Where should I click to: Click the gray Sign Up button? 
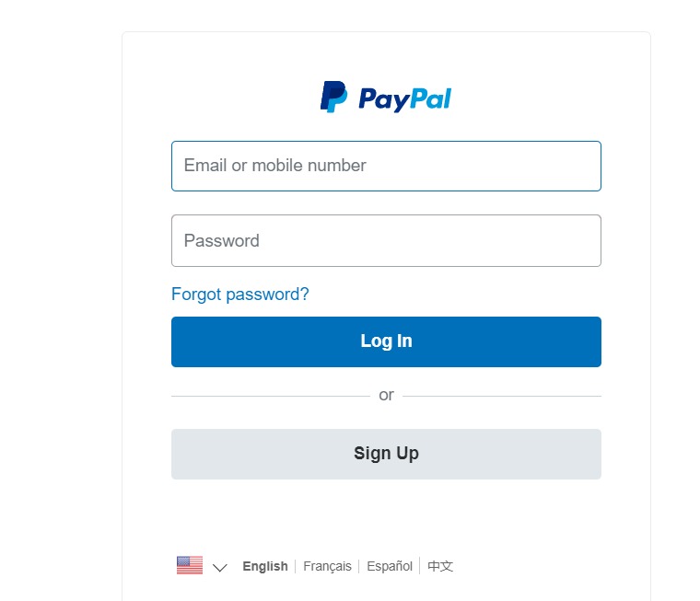point(386,455)
